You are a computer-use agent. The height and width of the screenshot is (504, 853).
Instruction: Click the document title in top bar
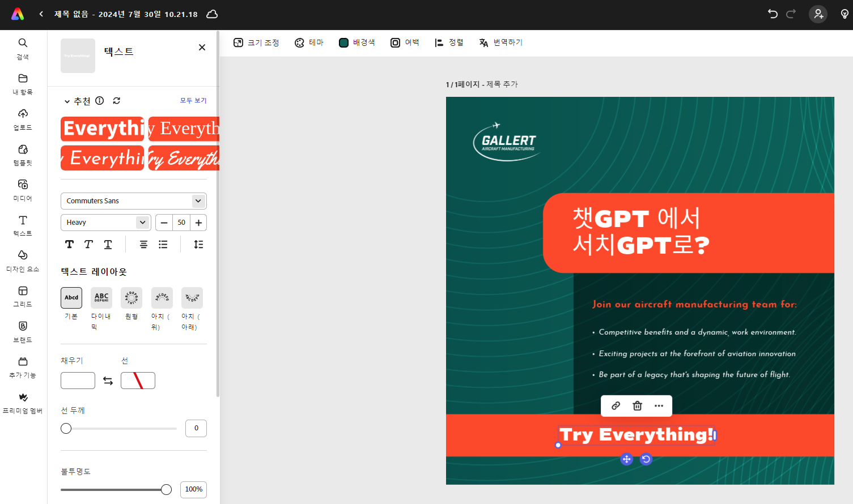tap(126, 14)
